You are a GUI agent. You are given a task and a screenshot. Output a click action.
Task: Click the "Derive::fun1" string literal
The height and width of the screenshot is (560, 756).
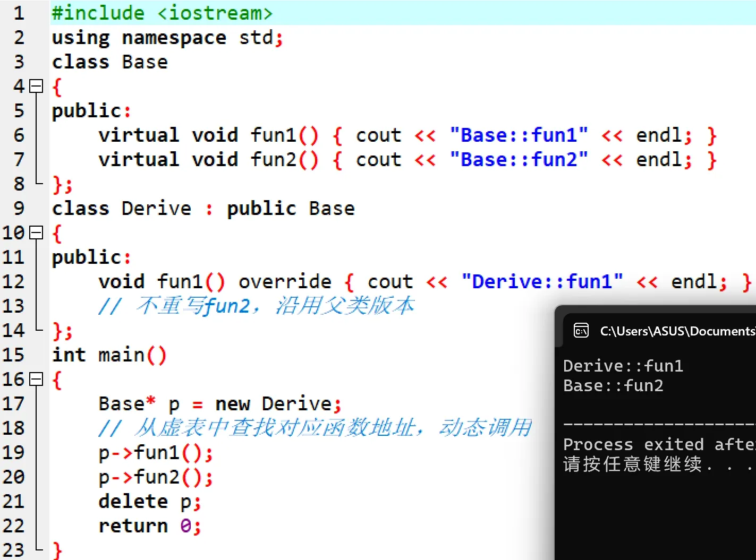542,281
